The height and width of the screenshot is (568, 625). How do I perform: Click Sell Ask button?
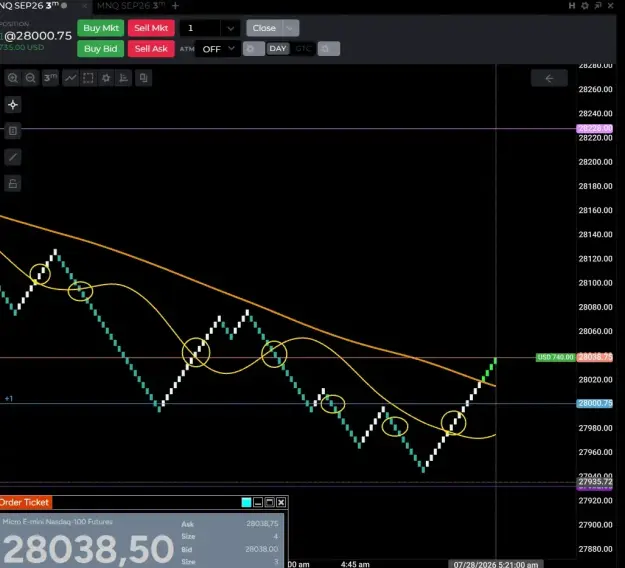(x=151, y=49)
